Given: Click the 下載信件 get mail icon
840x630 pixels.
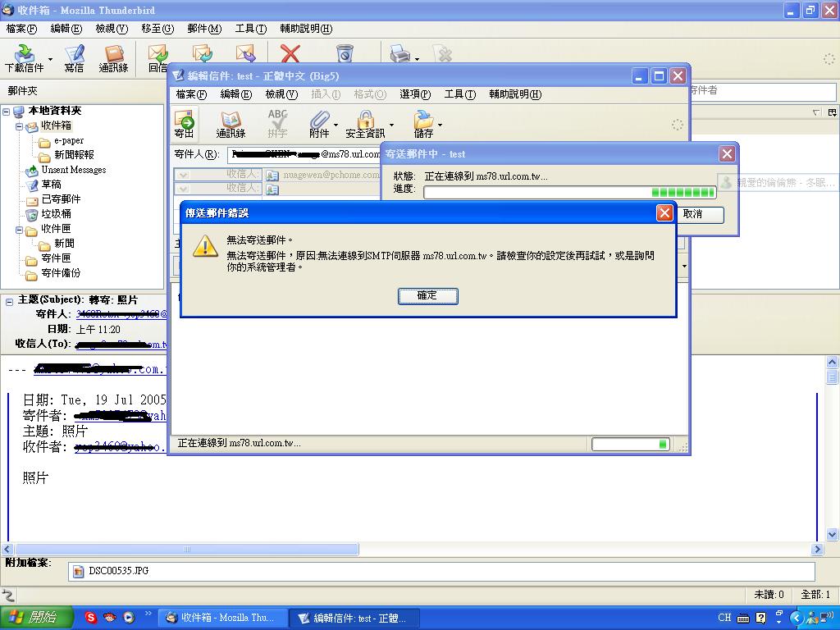Looking at the screenshot, I should pos(24,57).
